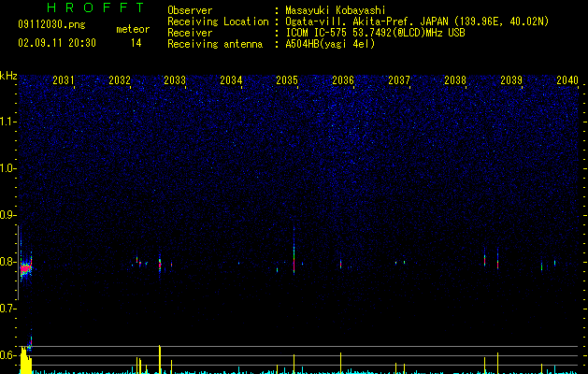Click the 2033 time axis marker
The height and width of the screenshot is (374, 588).
(x=175, y=80)
